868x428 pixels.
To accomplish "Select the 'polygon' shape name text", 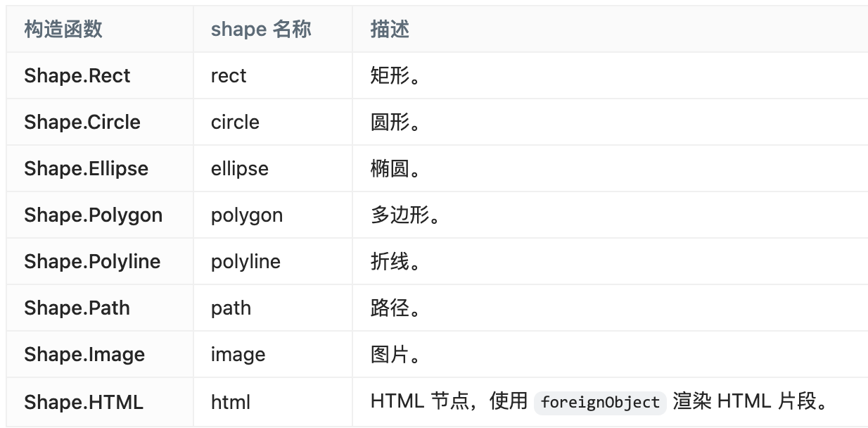I will point(247,215).
